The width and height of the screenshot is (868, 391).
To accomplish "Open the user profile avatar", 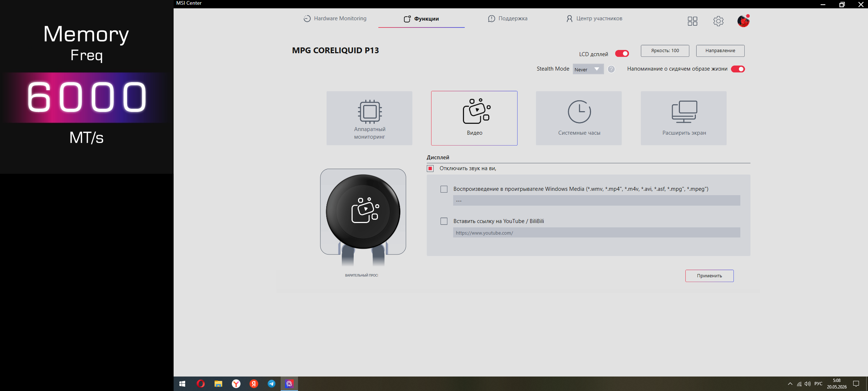I will [x=743, y=21].
